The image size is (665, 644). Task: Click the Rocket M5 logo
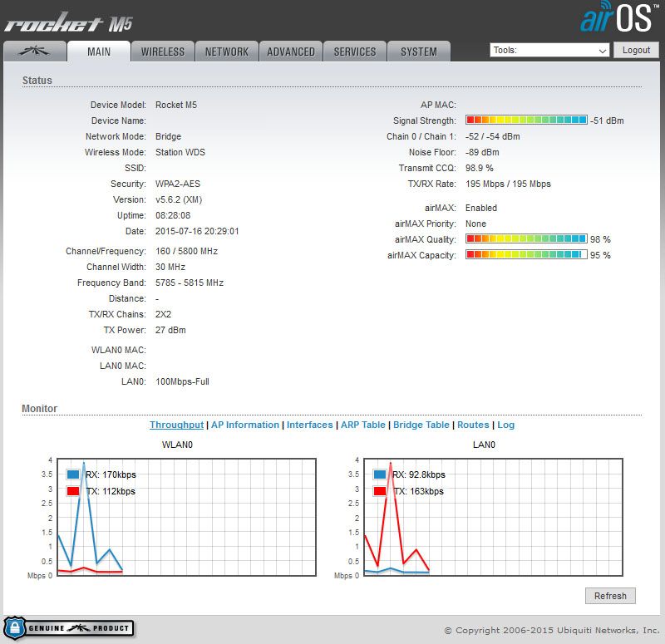click(x=68, y=22)
